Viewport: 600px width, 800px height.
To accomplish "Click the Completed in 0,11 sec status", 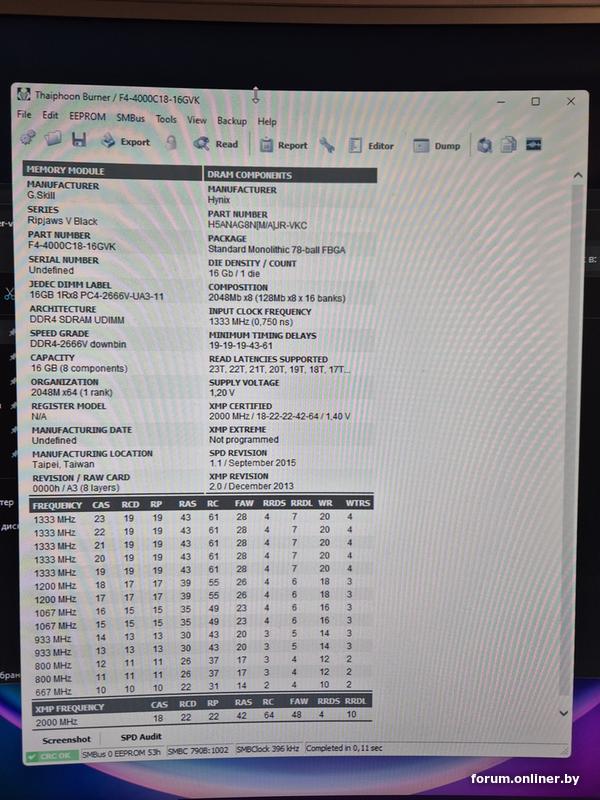I will (x=343, y=748).
